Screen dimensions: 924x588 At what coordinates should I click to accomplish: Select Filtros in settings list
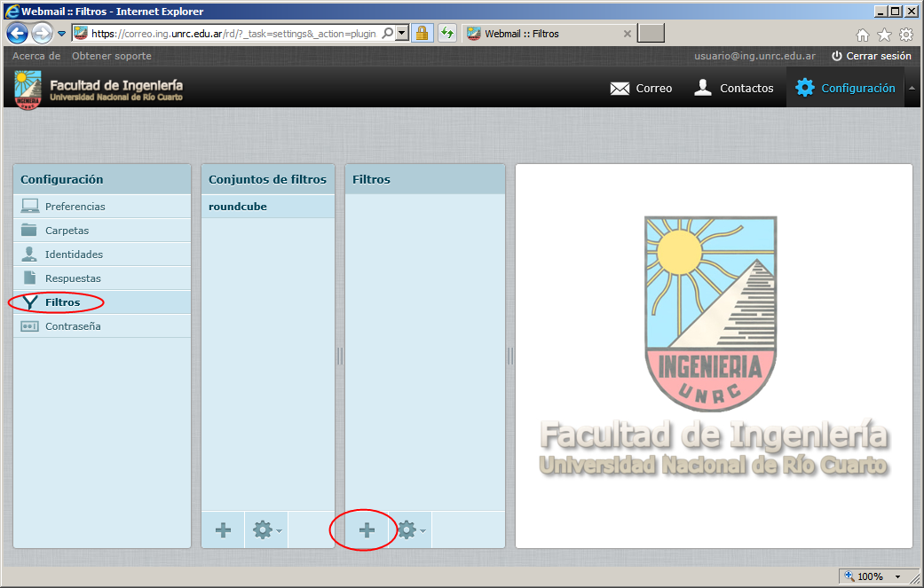[x=102, y=302]
